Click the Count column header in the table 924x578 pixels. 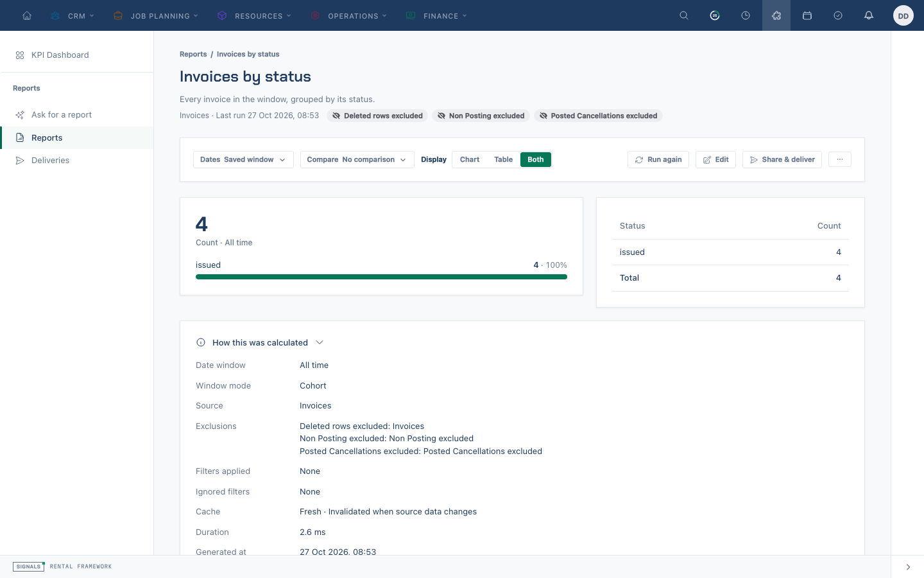pyautogui.click(x=829, y=226)
